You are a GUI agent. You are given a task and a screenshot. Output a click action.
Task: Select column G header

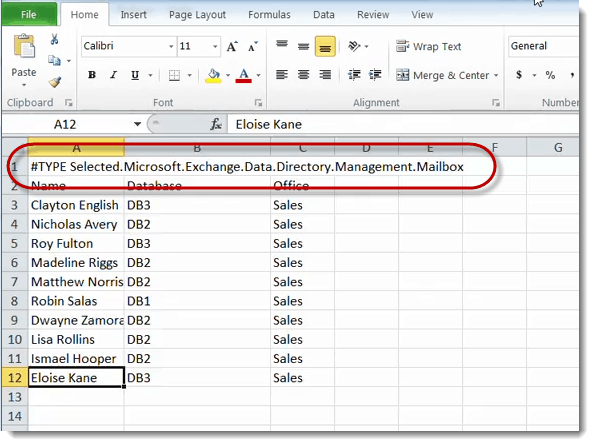point(558,147)
